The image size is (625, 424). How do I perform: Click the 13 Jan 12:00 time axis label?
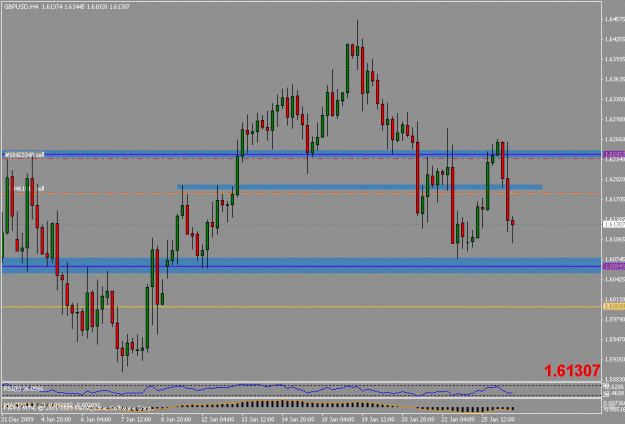pos(257,420)
